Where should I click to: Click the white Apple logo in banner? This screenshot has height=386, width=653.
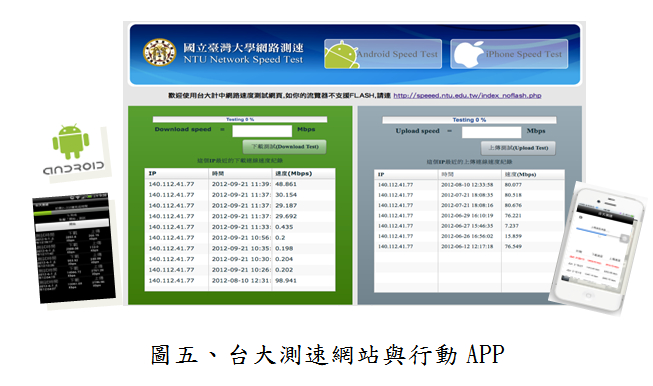469,54
